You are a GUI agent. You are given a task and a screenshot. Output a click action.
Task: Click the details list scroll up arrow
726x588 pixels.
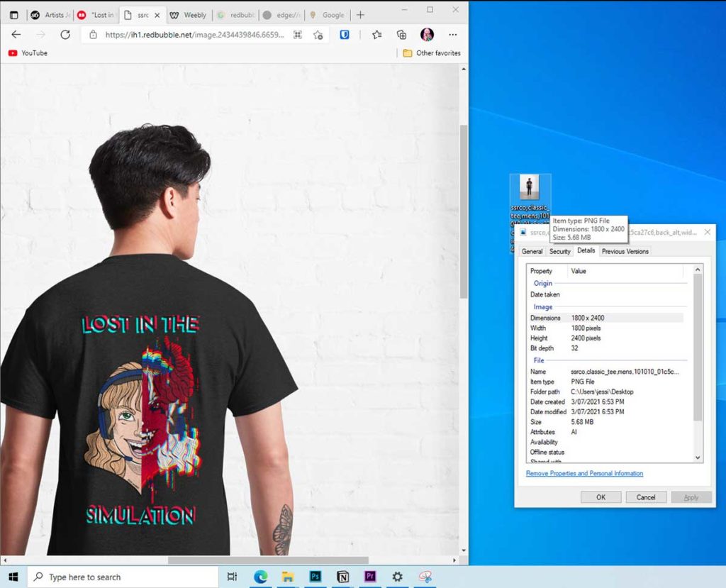click(x=698, y=270)
